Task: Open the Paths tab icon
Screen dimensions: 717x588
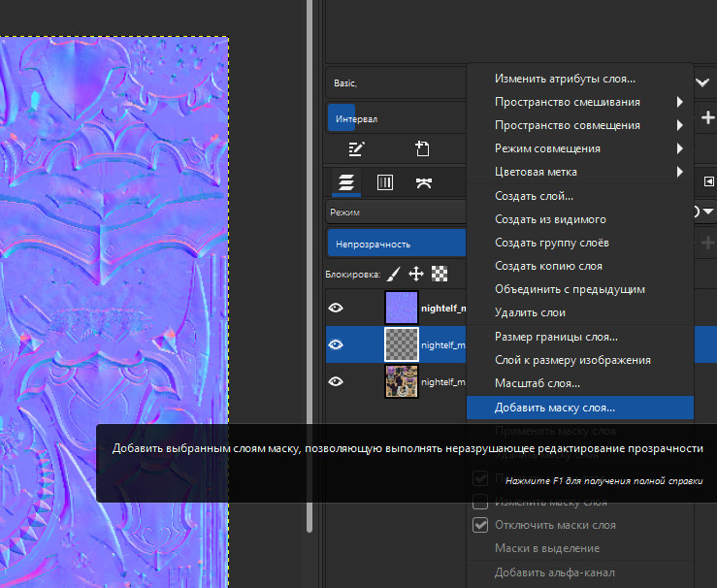Action: [423, 181]
